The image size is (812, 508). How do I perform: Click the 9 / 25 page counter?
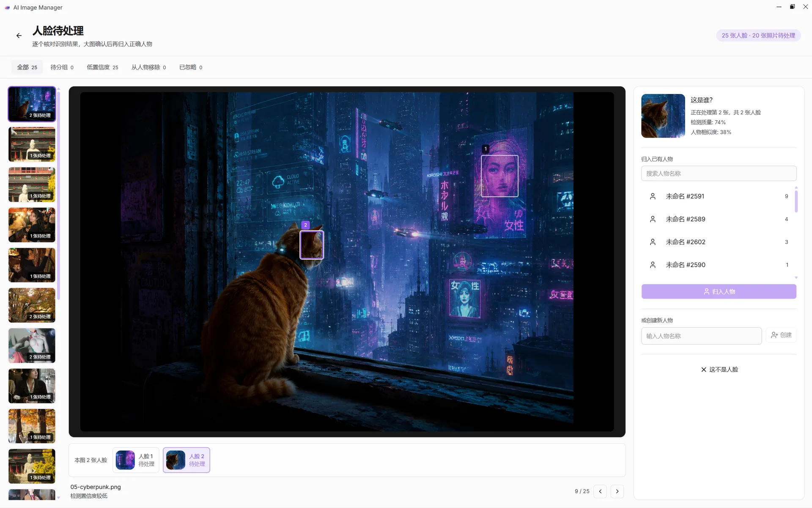pyautogui.click(x=582, y=491)
